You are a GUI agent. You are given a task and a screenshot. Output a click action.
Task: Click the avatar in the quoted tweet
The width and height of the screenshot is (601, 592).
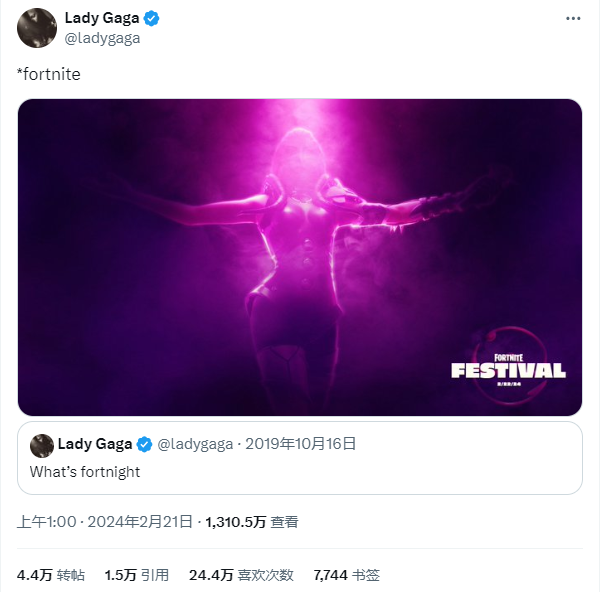pos(42,446)
